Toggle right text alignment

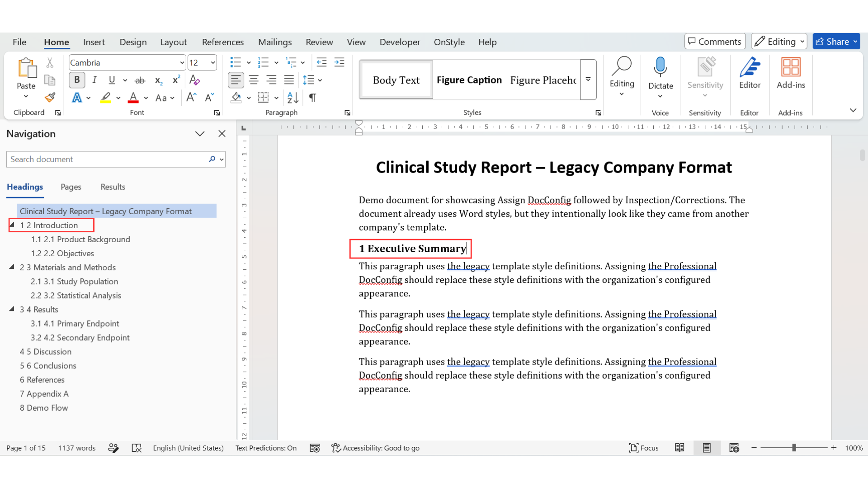click(x=271, y=80)
